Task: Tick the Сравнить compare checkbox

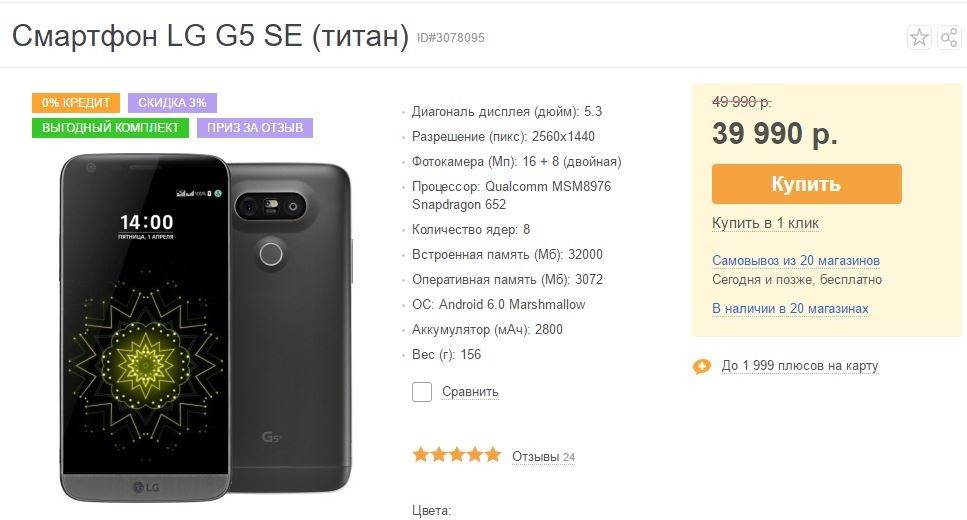Action: [x=422, y=391]
